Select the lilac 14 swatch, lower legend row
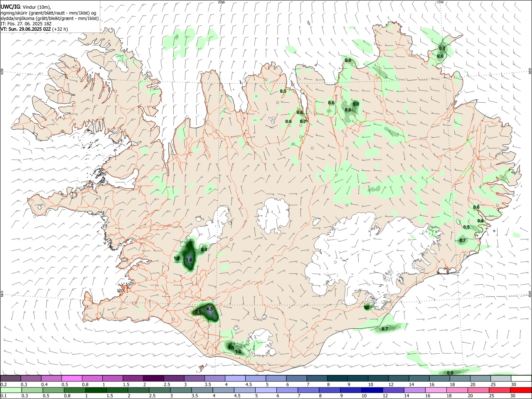The height and width of the screenshot is (399, 532). click(x=415, y=390)
